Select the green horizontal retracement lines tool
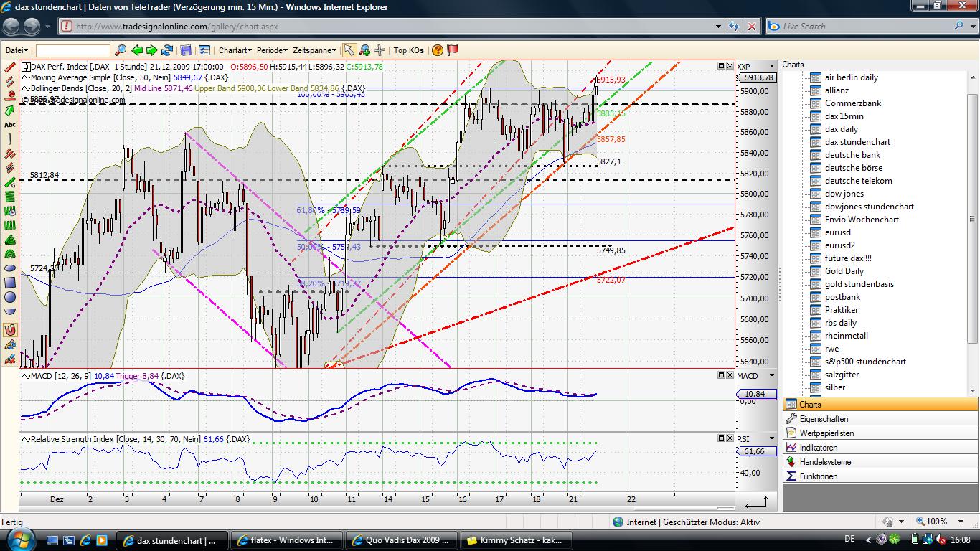The image size is (980, 551). (10, 197)
